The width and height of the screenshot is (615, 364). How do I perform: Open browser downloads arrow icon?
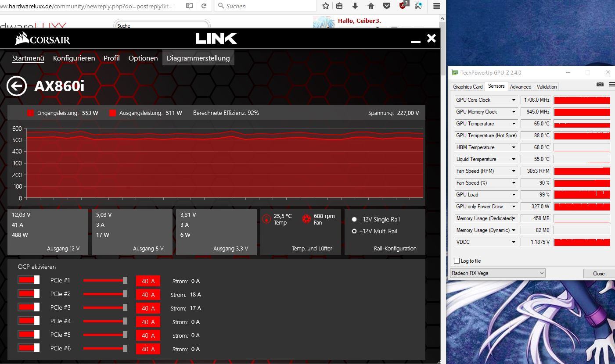coord(355,6)
